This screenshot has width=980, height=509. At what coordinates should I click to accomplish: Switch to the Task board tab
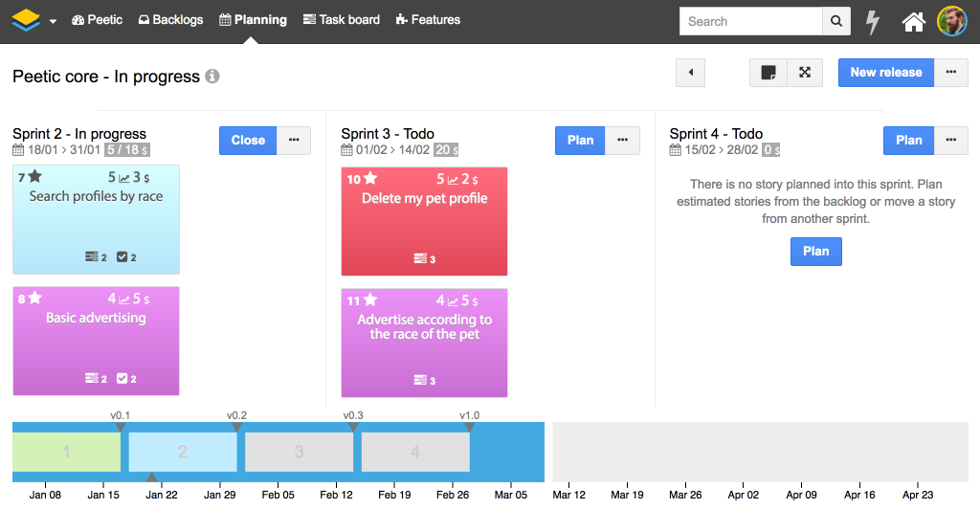point(341,19)
